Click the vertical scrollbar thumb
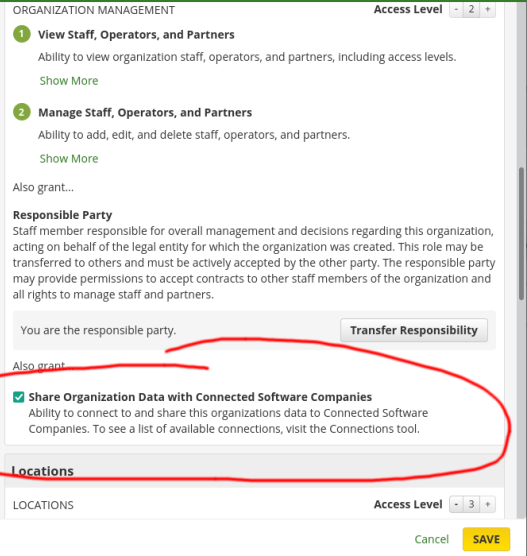This screenshot has height=556, width=527. pos(521,234)
